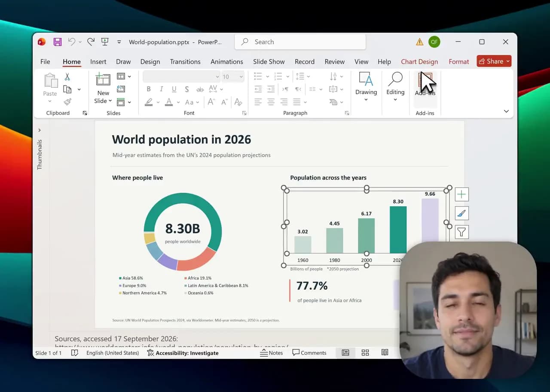Click the Format Painter brush icon
The width and height of the screenshot is (550, 392).
click(67, 102)
